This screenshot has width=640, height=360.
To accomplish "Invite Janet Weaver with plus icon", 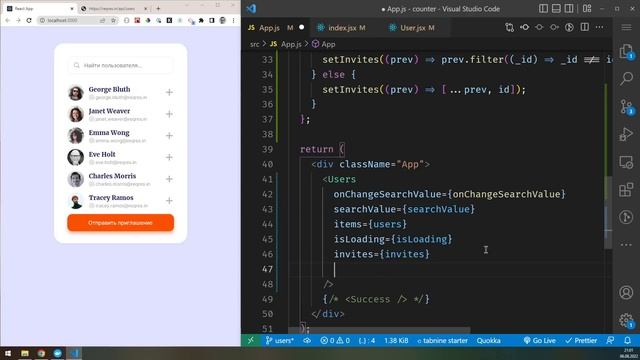I will (169, 114).
